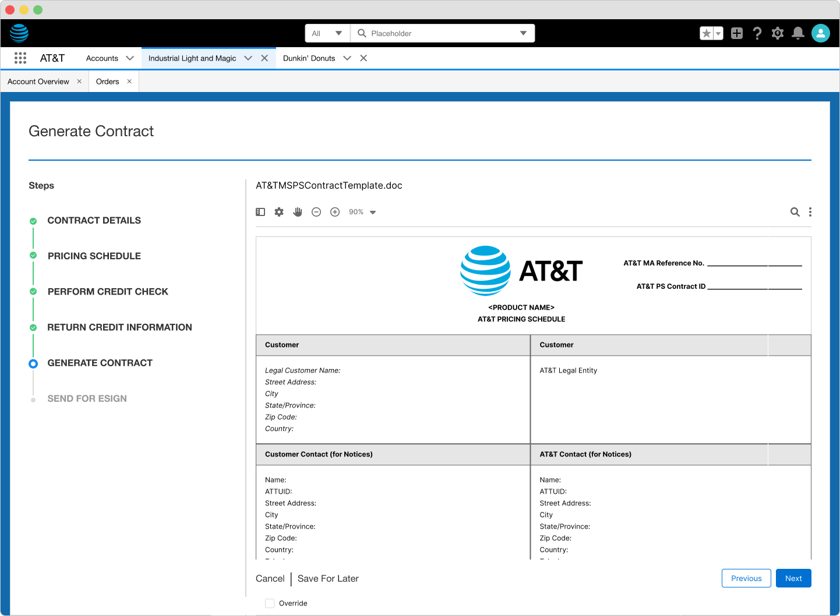Minimize the window with the yellow button
The height and width of the screenshot is (616, 840).
24,10
